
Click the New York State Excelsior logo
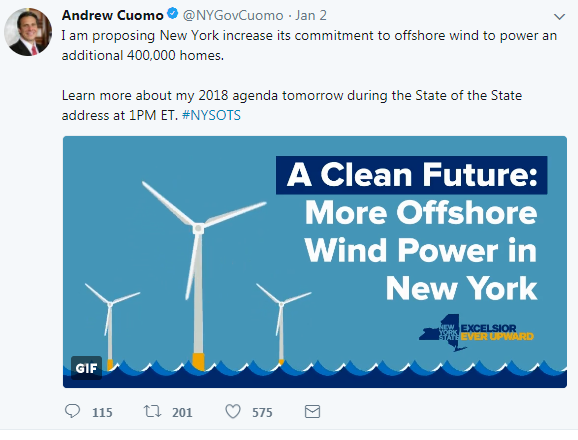tap(476, 332)
